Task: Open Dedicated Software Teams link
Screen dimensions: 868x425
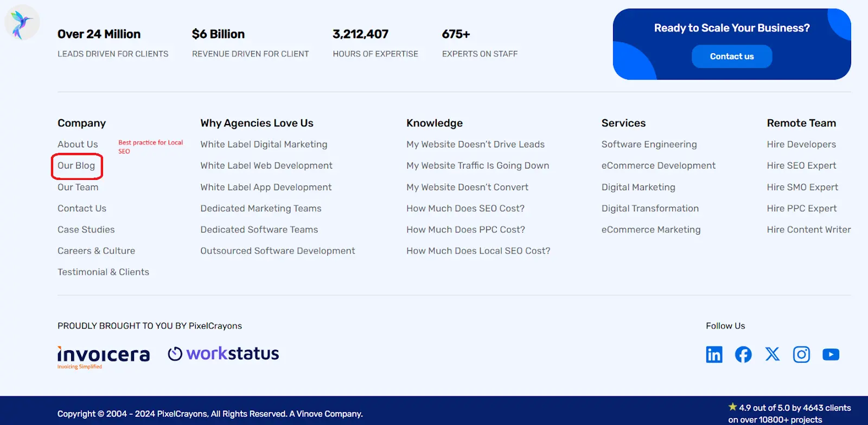Action: coord(259,230)
